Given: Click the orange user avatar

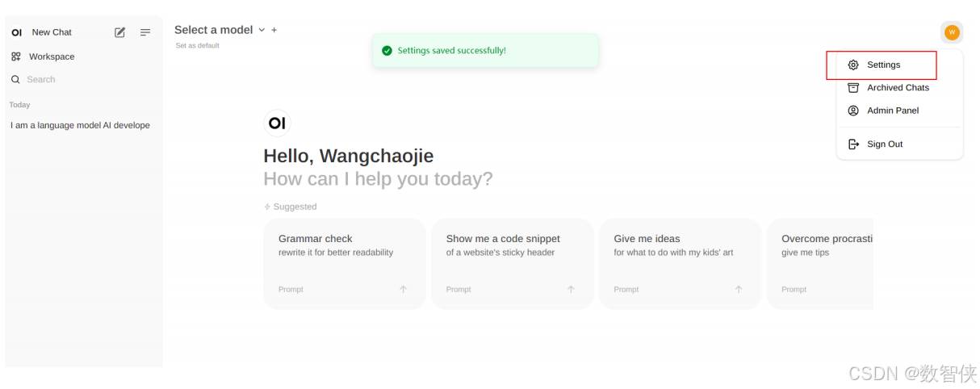Looking at the screenshot, I should tap(952, 32).
